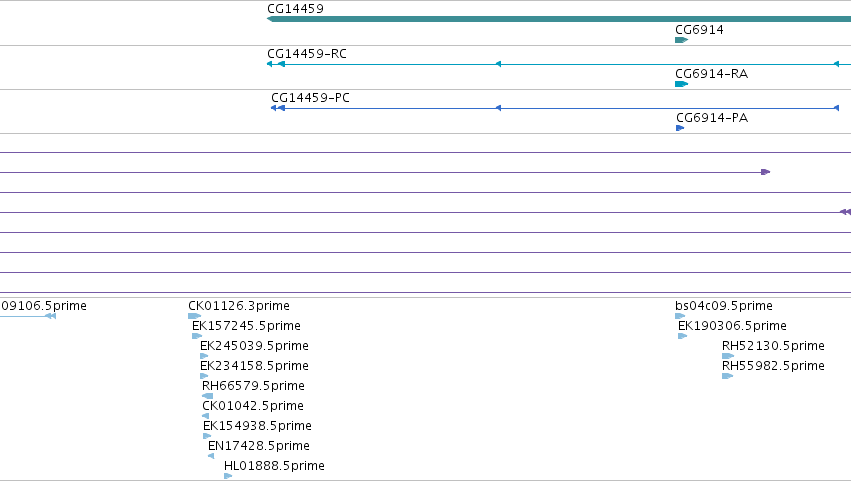
Task: Select the EN17428.5prime EST label
Action: [259, 446]
